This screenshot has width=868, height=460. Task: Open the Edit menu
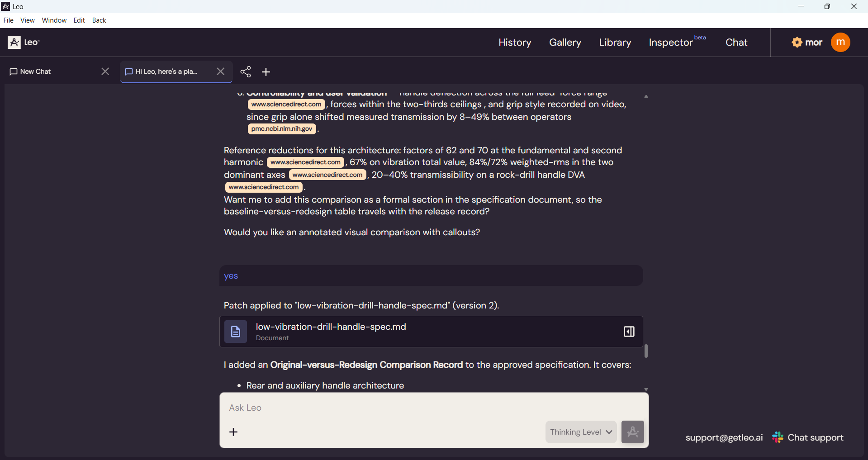[79, 20]
